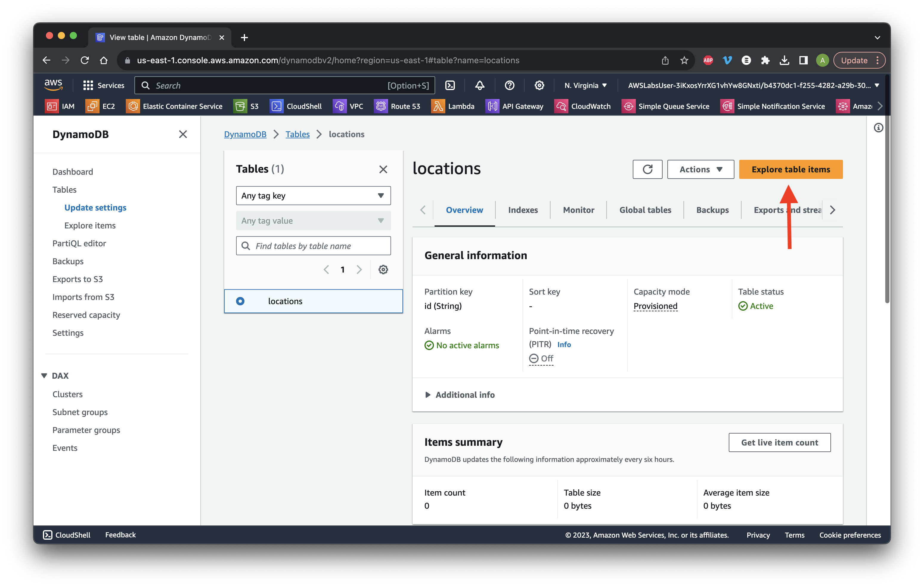Open the browser extensions puzzle icon
Image resolution: width=924 pixels, height=588 pixels.
(765, 60)
